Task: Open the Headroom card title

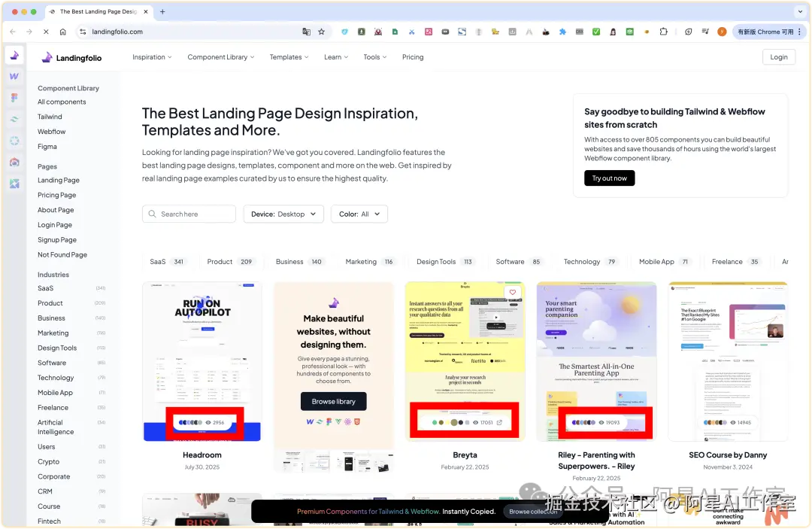Action: (x=202, y=455)
